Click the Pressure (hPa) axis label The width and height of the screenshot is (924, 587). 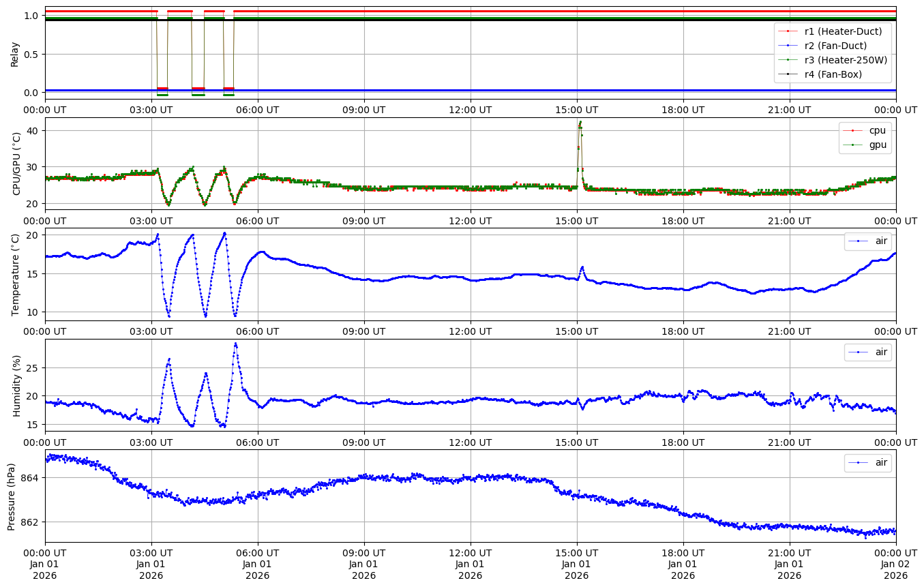(x=11, y=496)
